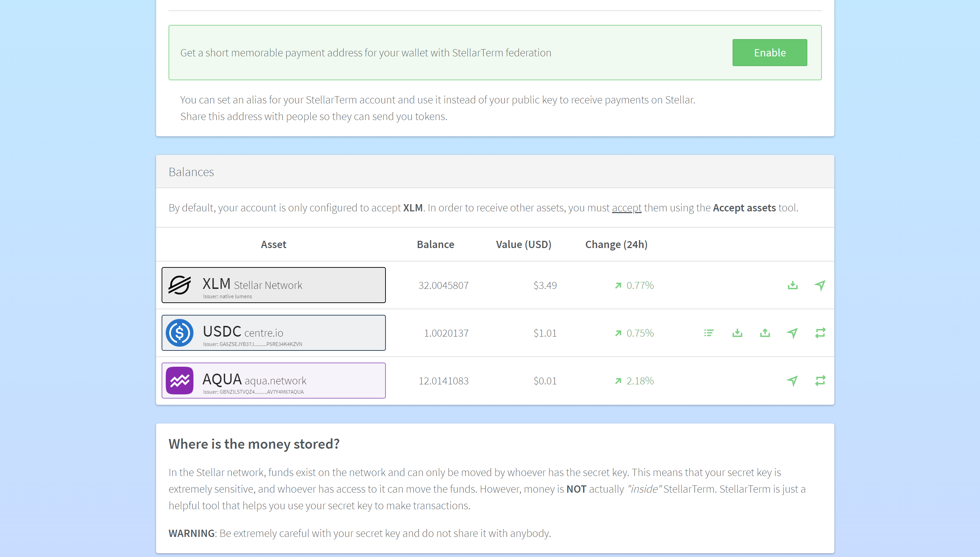Click the purple AQUA logo
Screen dimensions: 980x557
pos(180,381)
